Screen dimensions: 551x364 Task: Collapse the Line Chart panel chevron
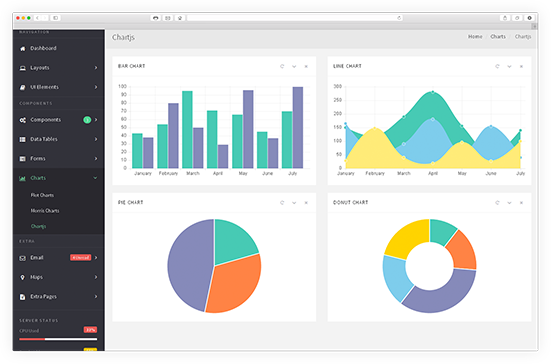[x=509, y=66]
